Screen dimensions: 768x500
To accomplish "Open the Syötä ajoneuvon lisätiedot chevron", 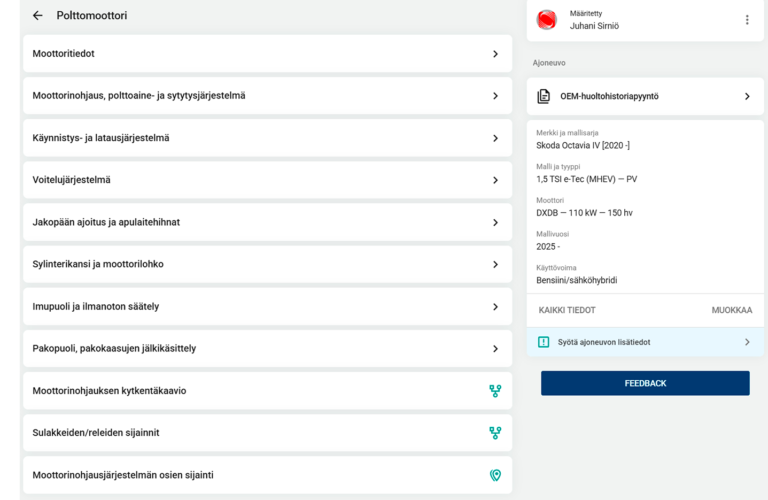I will (x=746, y=342).
